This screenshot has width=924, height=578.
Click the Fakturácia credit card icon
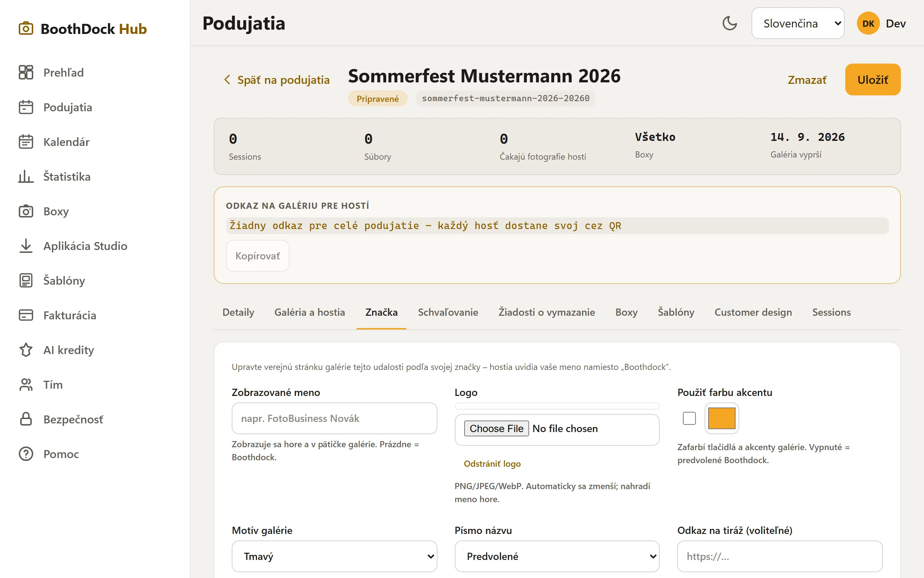tap(26, 315)
